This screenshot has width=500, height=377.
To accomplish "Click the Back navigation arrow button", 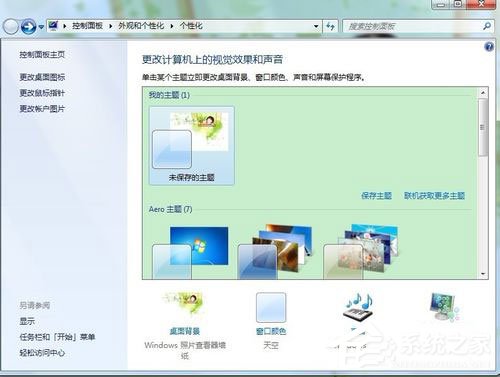I will click(x=11, y=26).
